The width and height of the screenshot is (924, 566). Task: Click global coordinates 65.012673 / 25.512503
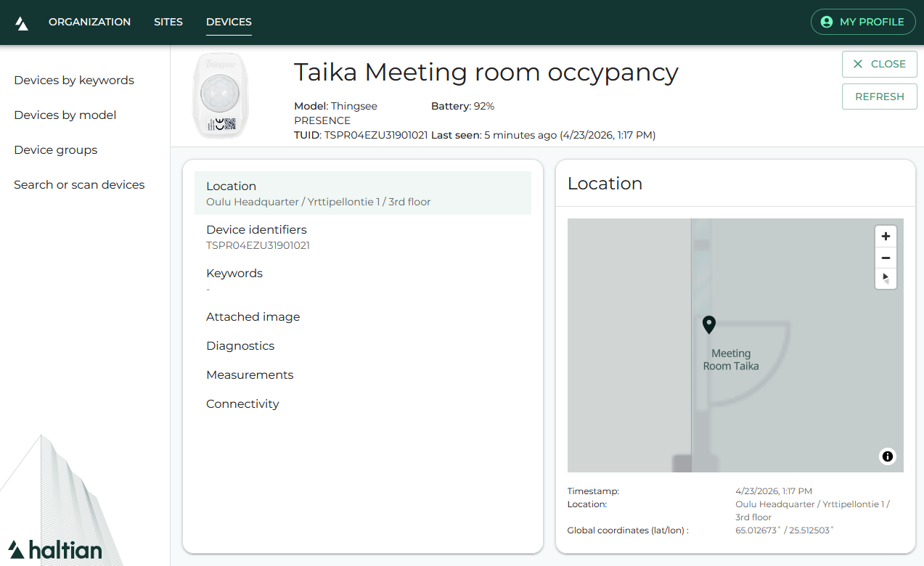[785, 530]
